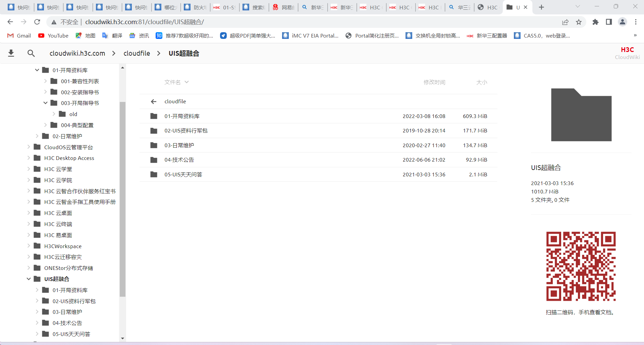Switch to the 01-S browser tab
The width and height of the screenshot is (644, 345).
pos(225,7)
